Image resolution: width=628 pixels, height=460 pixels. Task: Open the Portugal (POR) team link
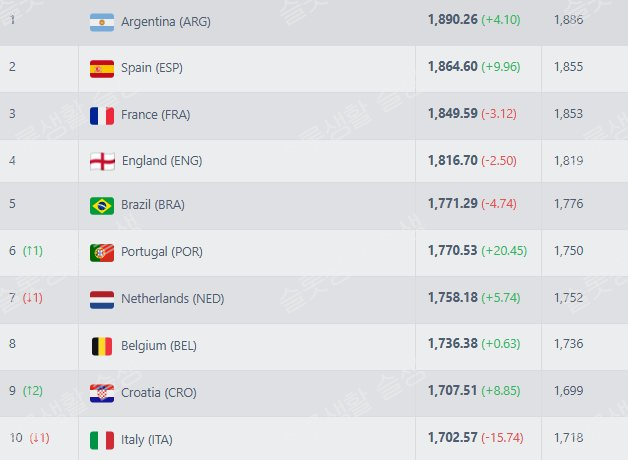click(x=162, y=252)
